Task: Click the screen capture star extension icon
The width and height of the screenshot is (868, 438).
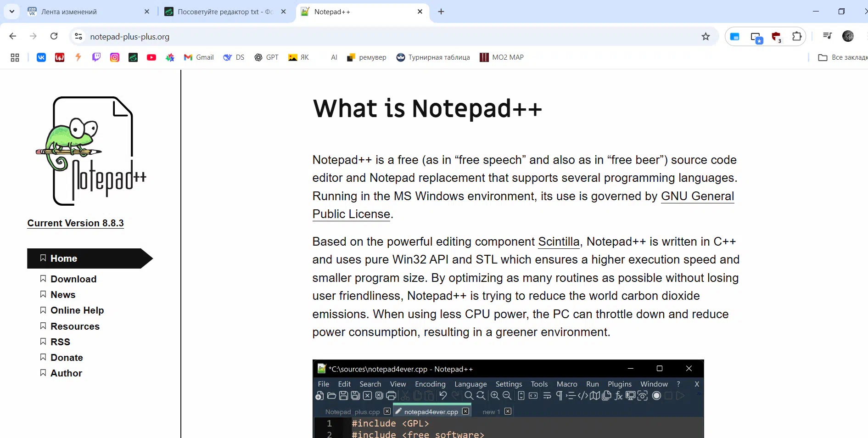Action: (756, 37)
